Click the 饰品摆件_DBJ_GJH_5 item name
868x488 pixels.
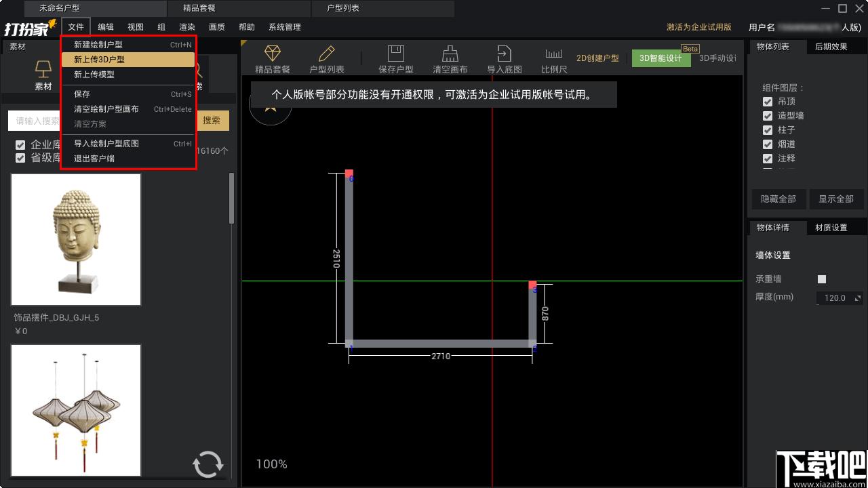[x=56, y=318]
